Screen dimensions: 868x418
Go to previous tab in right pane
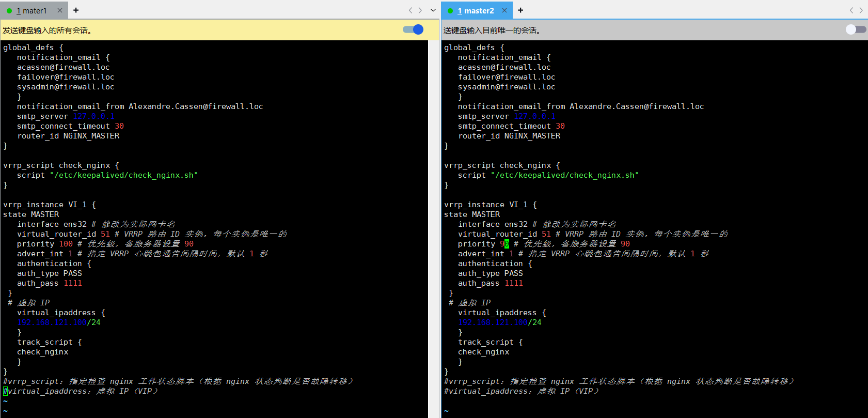851,10
